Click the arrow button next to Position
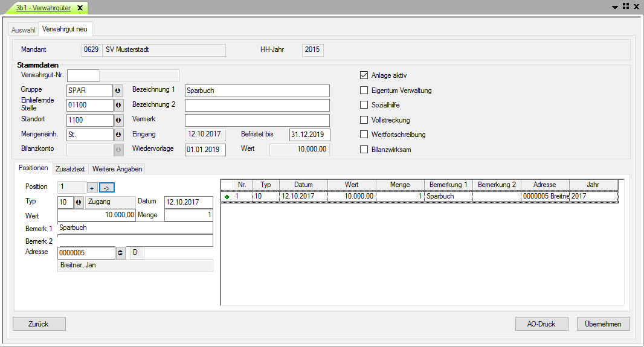644x347 pixels. pyautogui.click(x=107, y=187)
